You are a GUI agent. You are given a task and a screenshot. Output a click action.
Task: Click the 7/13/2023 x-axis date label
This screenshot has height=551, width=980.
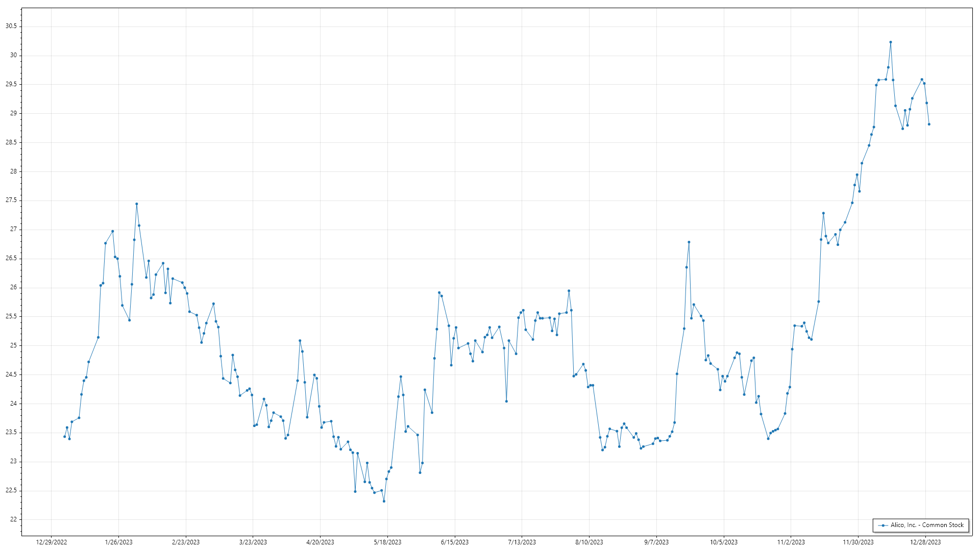tap(522, 542)
